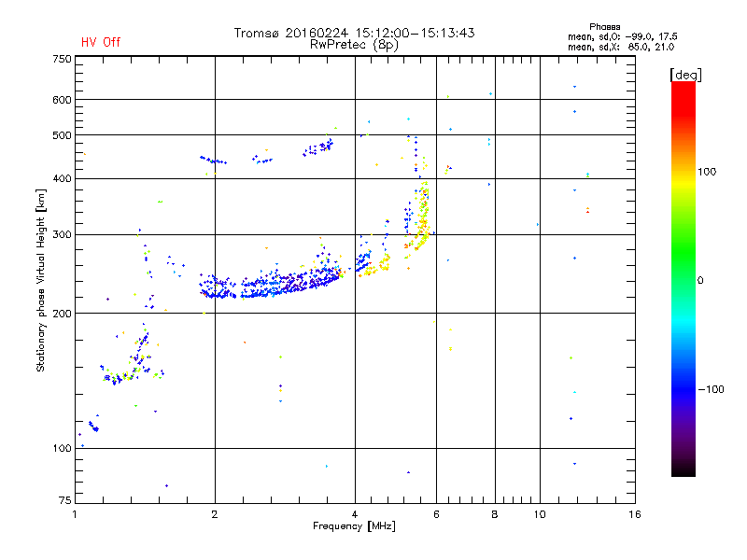Click the low blue point cluster just above 100 km
This screenshot has width=747, height=560.
(x=93, y=426)
